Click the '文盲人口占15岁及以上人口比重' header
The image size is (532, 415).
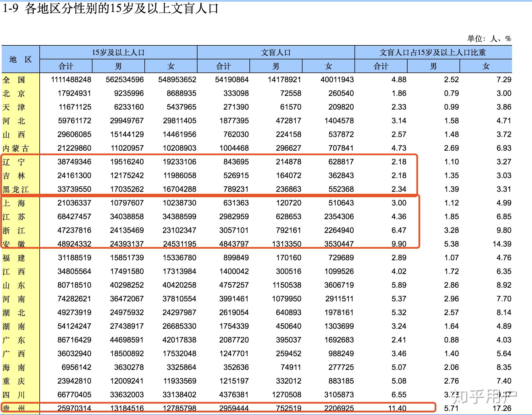point(433,53)
